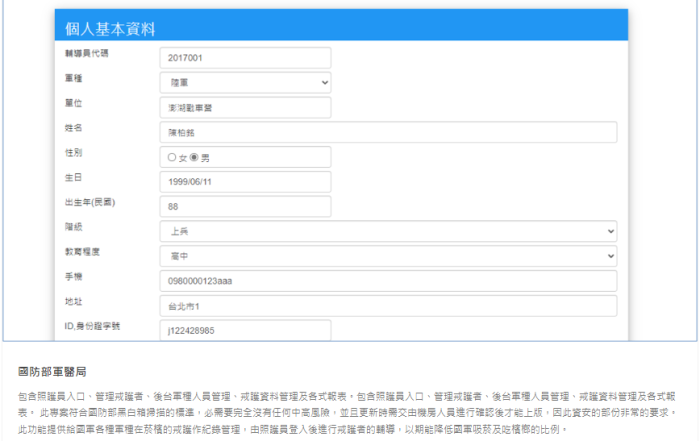Click the 軍種 field label

(73, 77)
